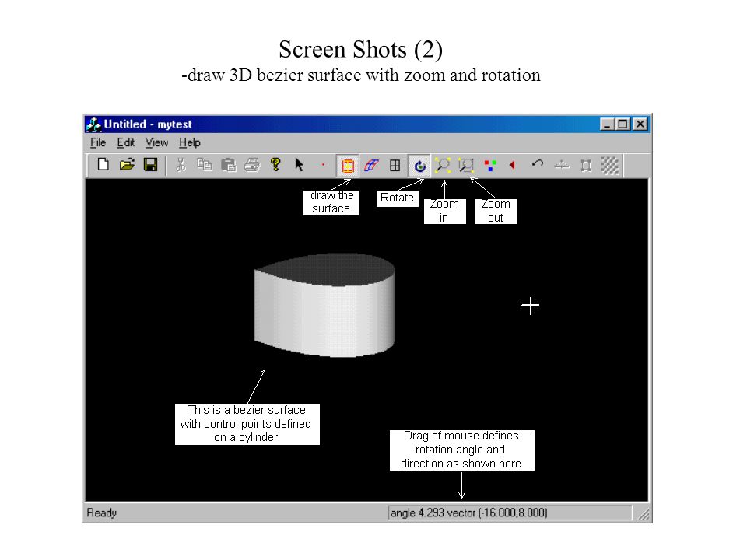Click the Open folder toolbar icon

tap(127, 165)
